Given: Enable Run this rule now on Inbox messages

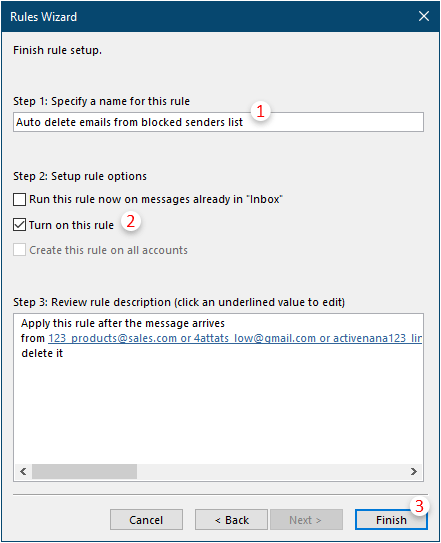Looking at the screenshot, I should pos(19,199).
